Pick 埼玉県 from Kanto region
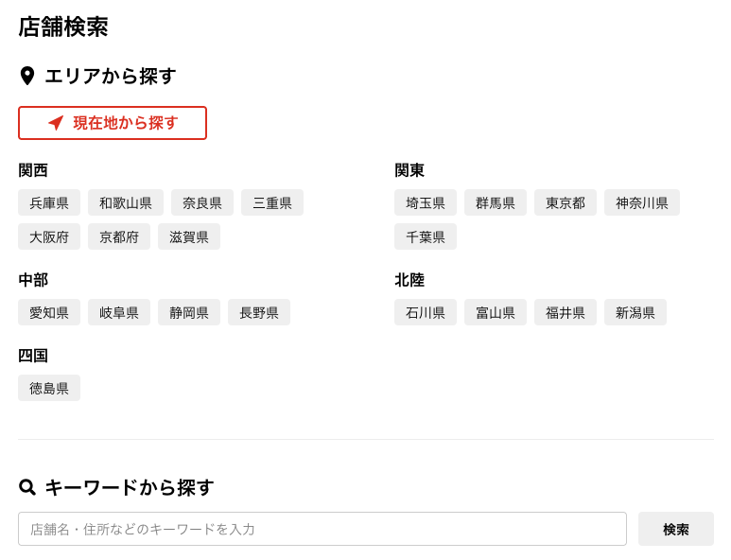 click(426, 202)
